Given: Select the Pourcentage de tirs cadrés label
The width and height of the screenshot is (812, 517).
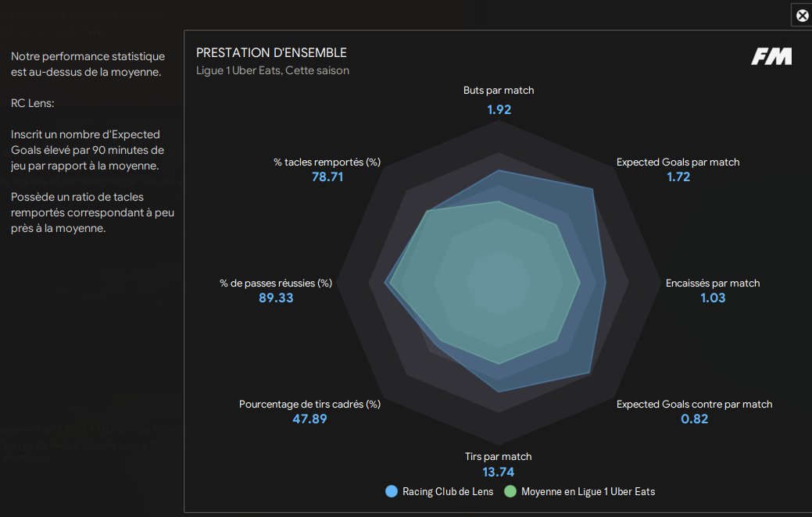Looking at the screenshot, I should point(309,404).
